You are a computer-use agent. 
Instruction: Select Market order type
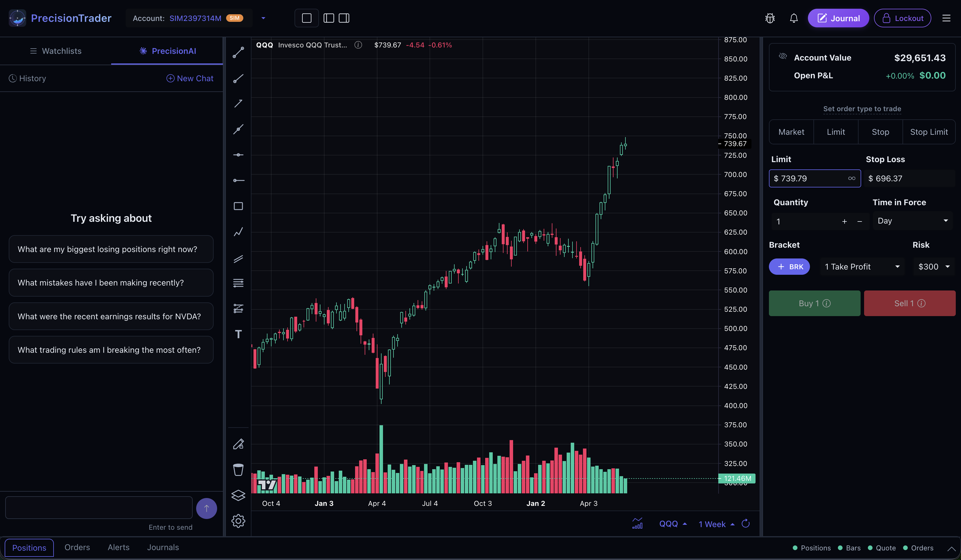[x=791, y=132]
